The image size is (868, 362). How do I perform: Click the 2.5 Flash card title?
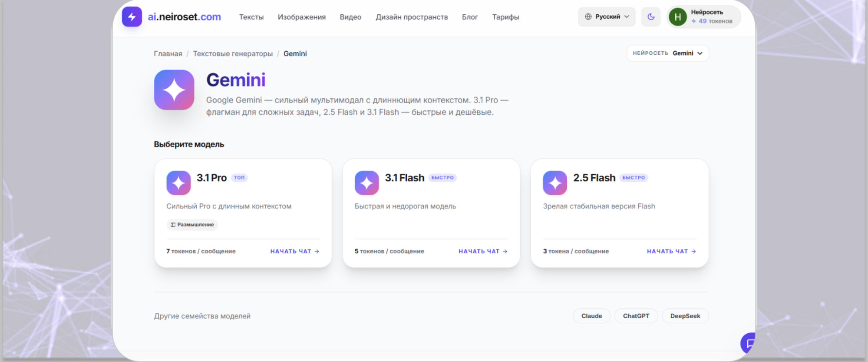point(594,178)
